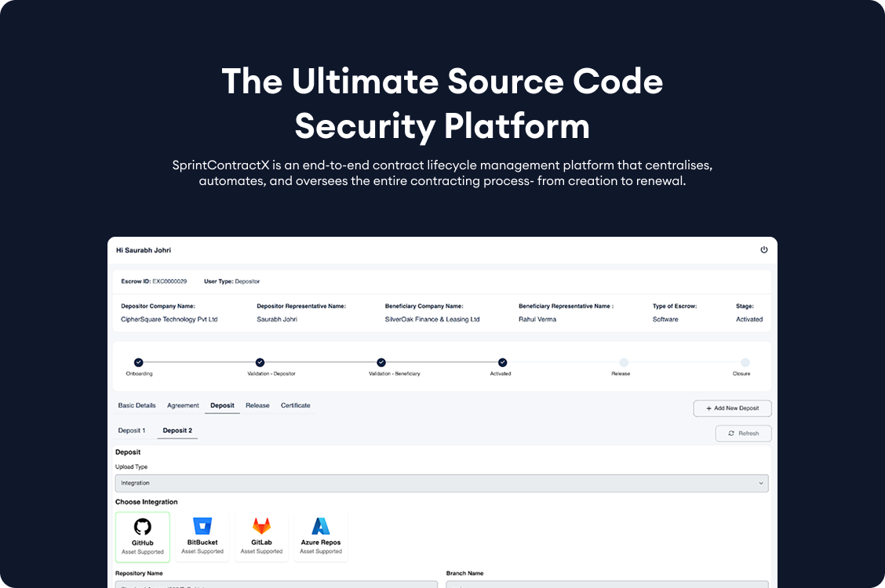Switch to the Basic Details tab
The height and width of the screenshot is (588, 885).
(x=137, y=405)
